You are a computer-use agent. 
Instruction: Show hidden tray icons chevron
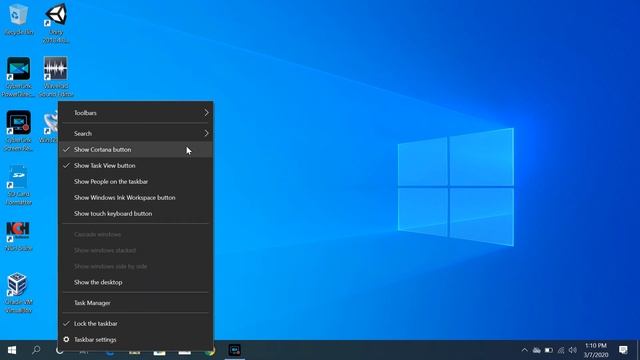tap(524, 350)
